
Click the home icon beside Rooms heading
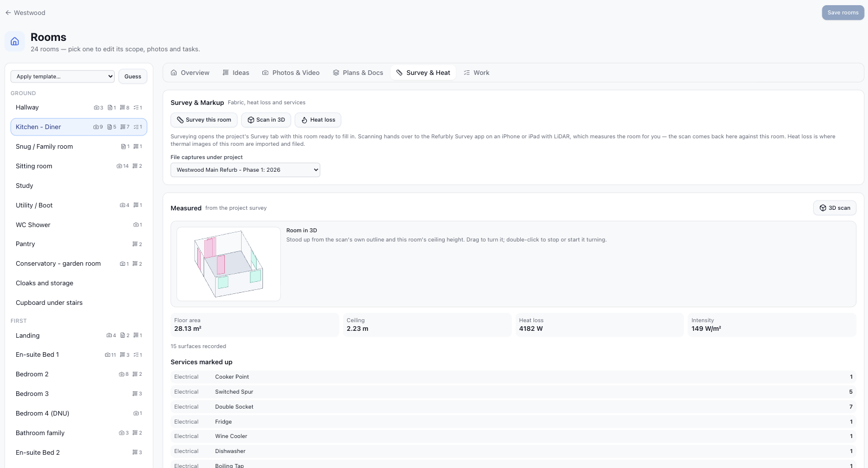(15, 41)
